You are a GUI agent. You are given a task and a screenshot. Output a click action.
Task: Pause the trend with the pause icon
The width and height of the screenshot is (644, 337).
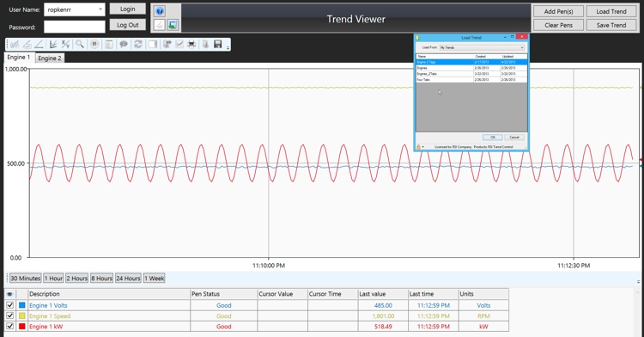pyautogui.click(x=94, y=44)
